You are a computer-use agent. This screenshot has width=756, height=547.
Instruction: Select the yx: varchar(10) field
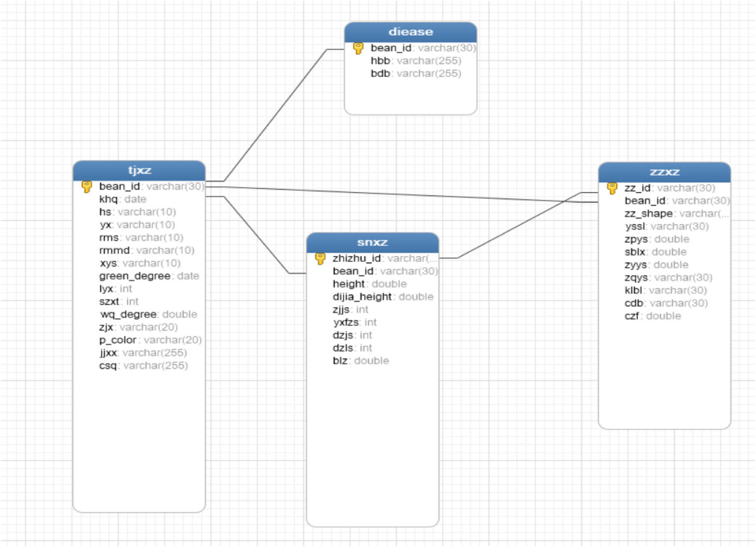coord(137,225)
